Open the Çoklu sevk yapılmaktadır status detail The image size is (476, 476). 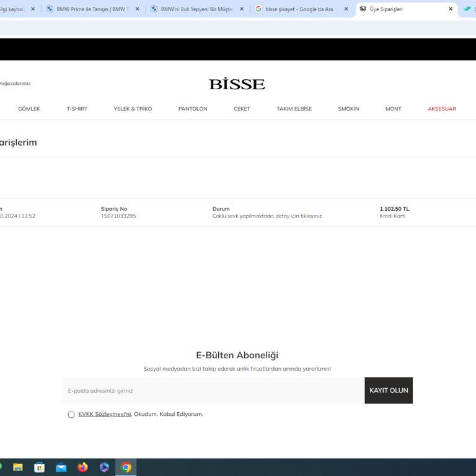(267, 216)
